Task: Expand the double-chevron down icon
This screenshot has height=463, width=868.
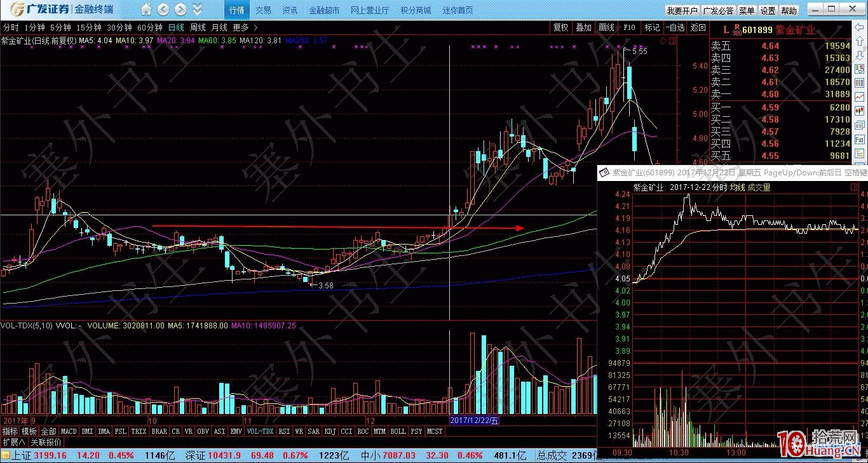Action: [x=198, y=10]
